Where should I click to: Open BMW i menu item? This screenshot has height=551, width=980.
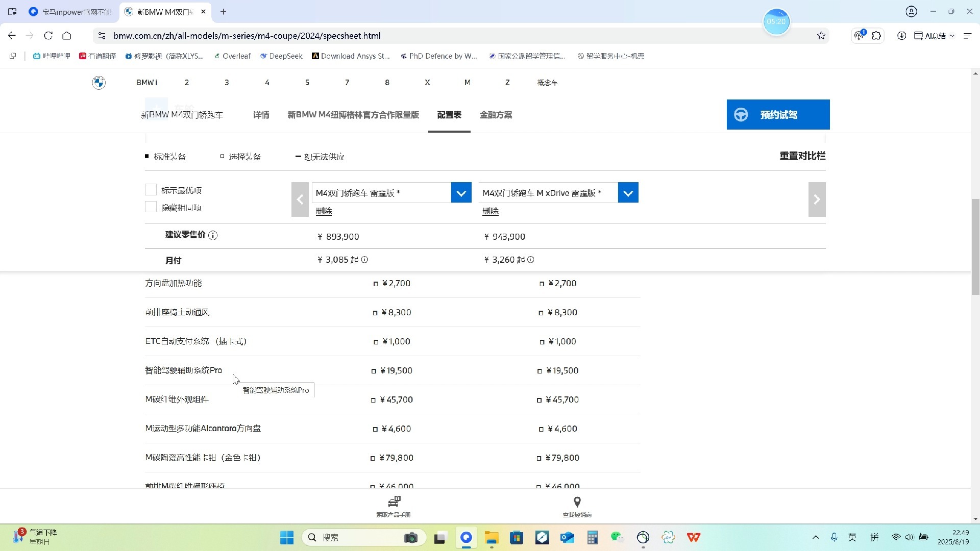coord(147,83)
